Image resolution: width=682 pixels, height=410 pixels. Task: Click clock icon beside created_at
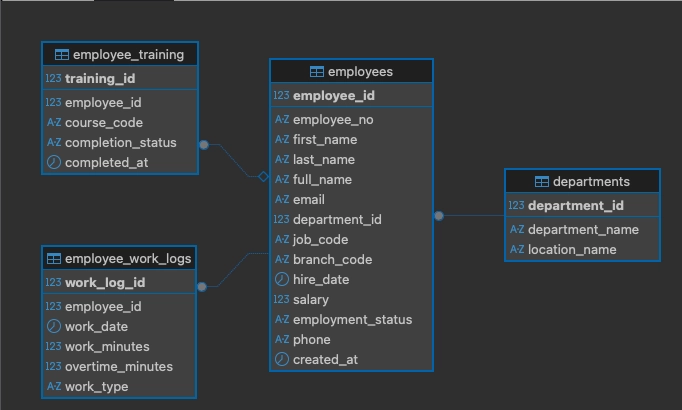tap(281, 359)
